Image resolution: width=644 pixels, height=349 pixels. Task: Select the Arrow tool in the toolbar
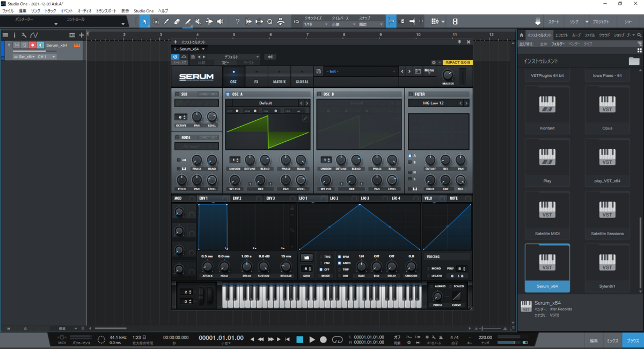[145, 21]
